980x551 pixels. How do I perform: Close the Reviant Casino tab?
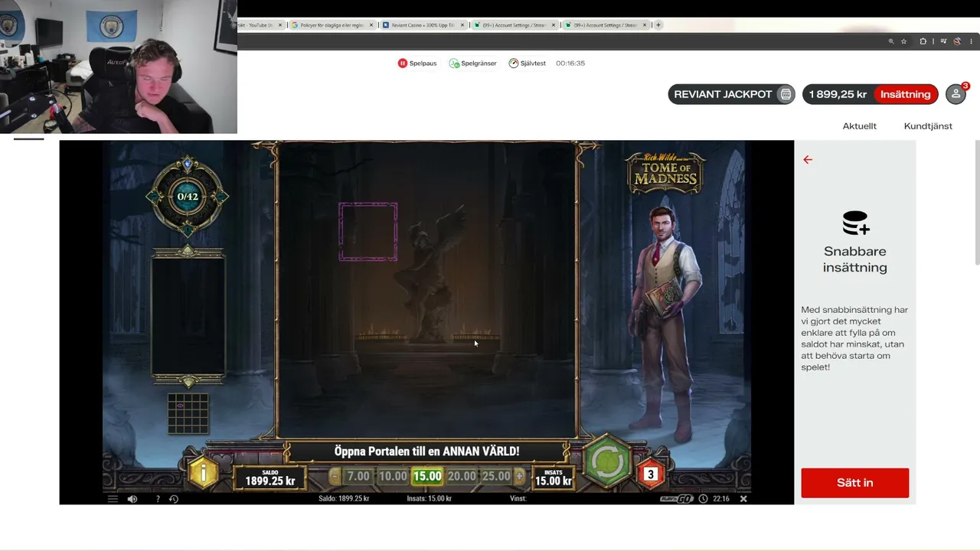tap(462, 25)
